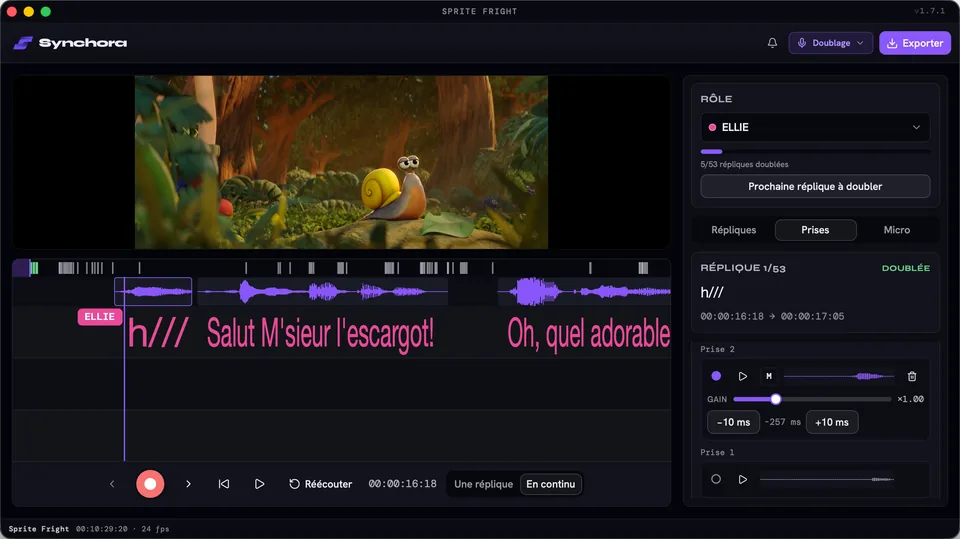Open the notifications bell
This screenshot has width=960, height=539.
772,43
